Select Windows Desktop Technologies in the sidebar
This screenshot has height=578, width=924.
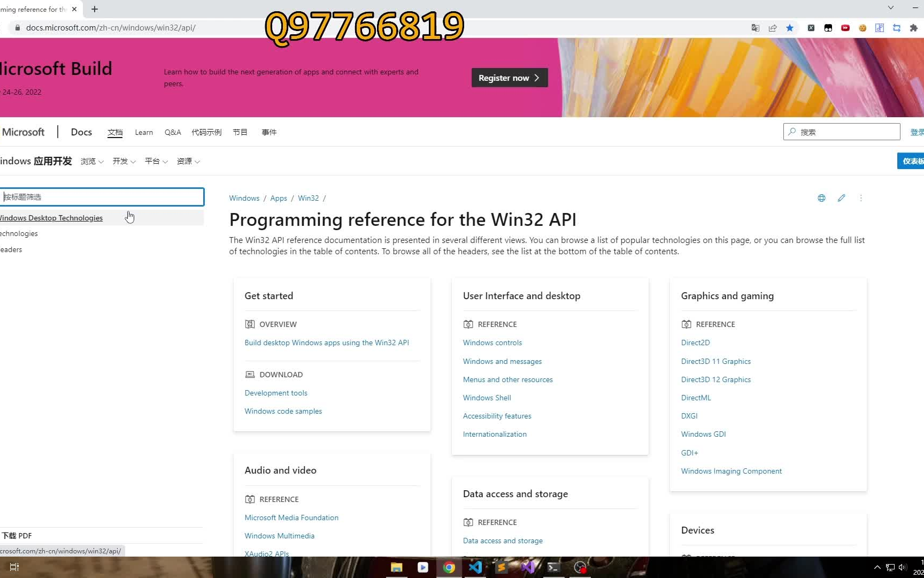click(x=51, y=218)
